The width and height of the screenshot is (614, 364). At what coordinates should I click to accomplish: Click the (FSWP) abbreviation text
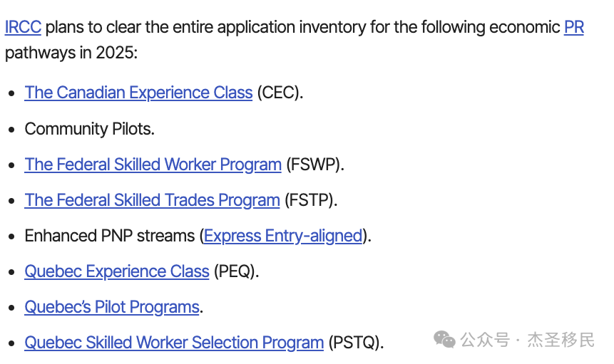tap(314, 165)
